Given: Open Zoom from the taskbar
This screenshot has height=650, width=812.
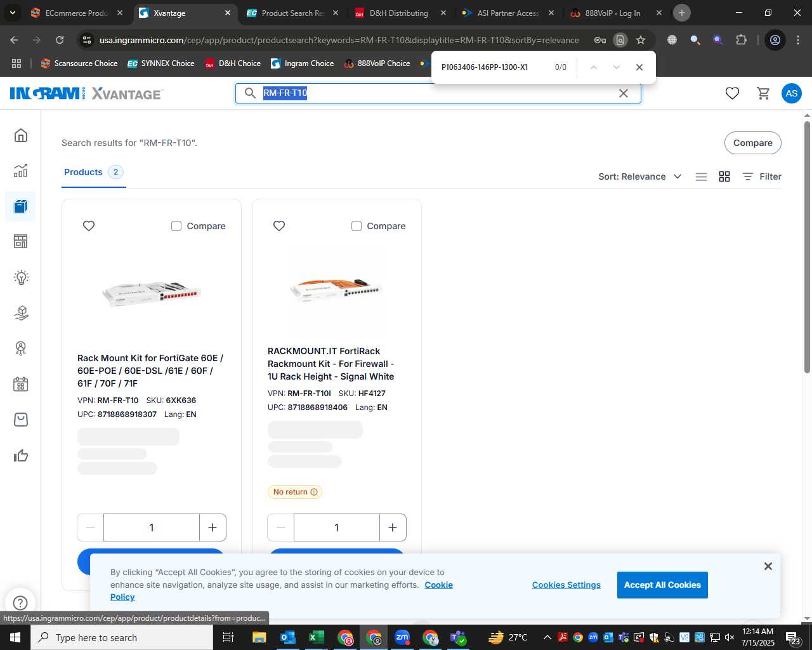Looking at the screenshot, I should 402,637.
